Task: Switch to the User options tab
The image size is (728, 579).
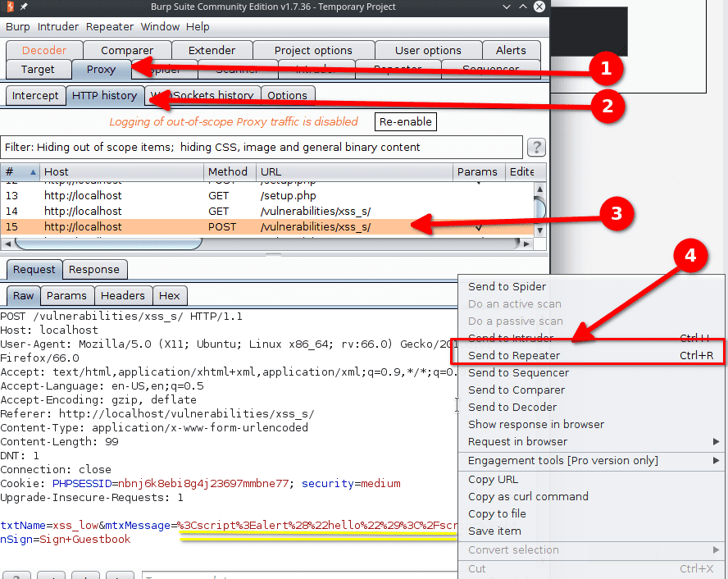Action: (x=428, y=50)
